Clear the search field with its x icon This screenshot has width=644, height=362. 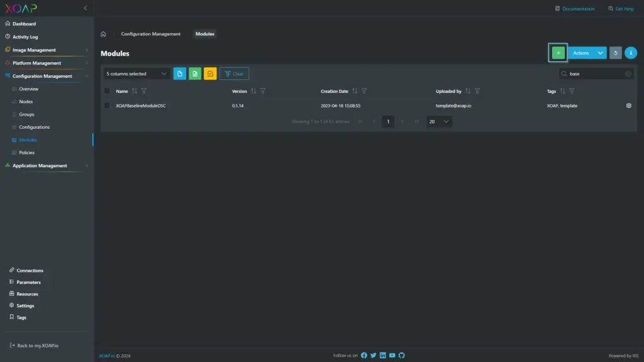point(628,74)
